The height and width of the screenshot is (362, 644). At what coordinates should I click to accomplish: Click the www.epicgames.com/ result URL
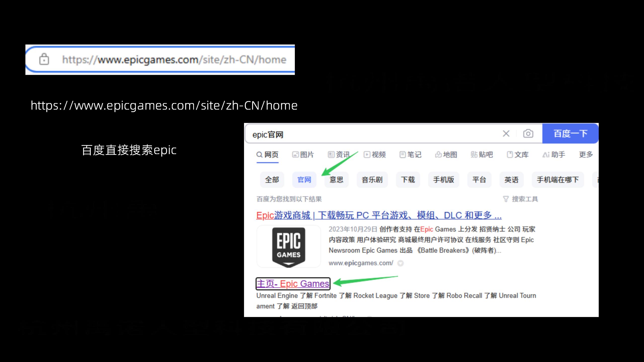coord(361,263)
